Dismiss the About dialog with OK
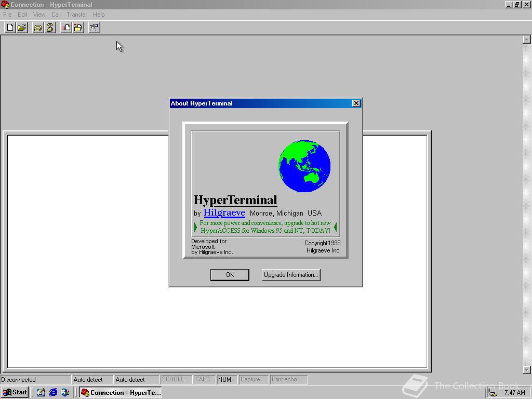This screenshot has width=532, height=399. [230, 274]
